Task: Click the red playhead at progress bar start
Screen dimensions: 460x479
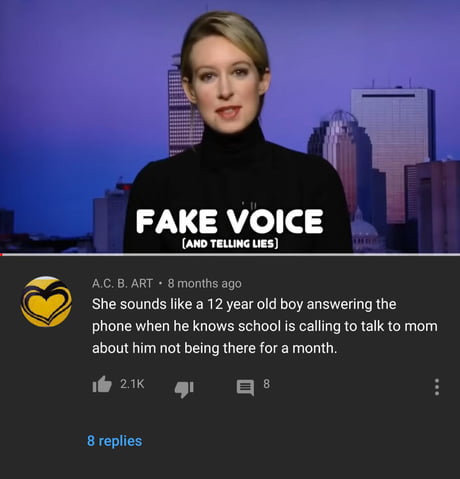Action: click(1, 255)
